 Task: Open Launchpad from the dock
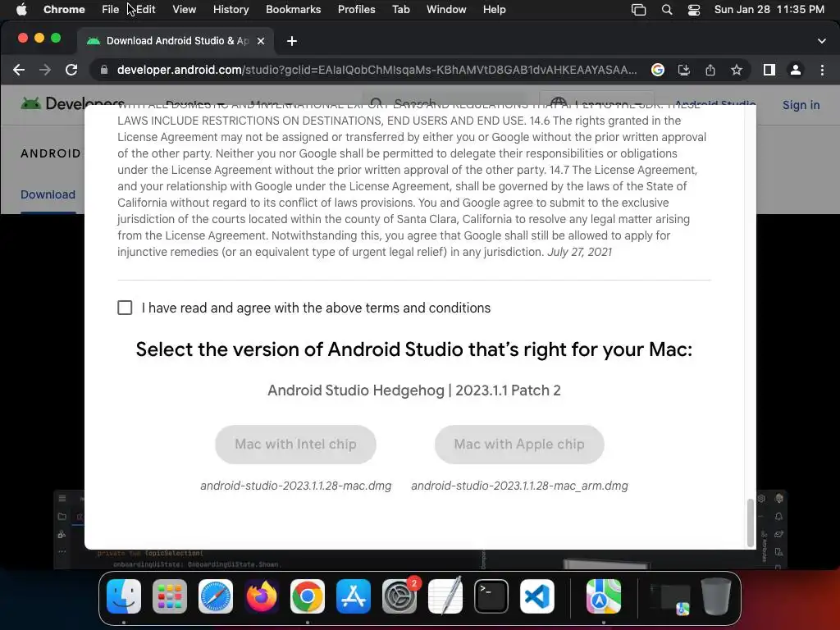170,596
